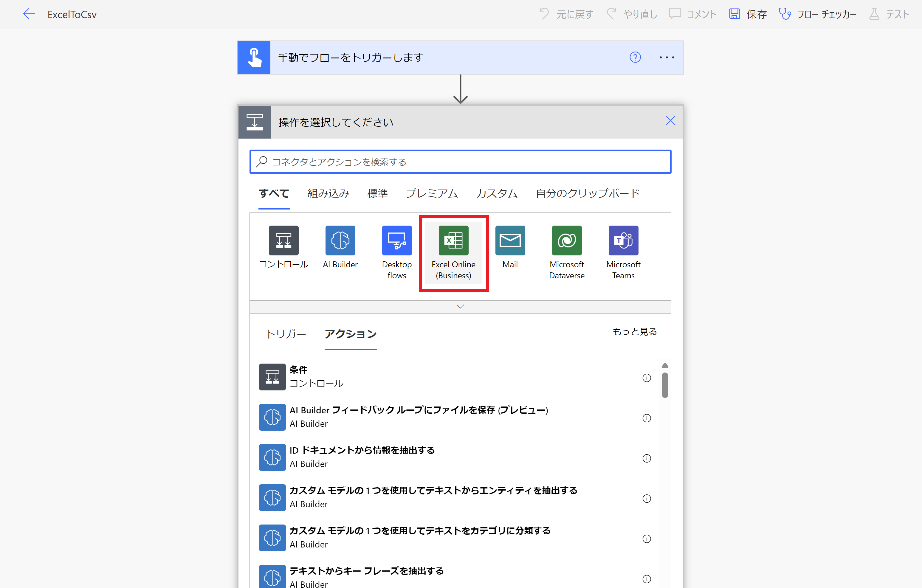The image size is (922, 588).
Task: Choose the Mail connector
Action: 510,248
